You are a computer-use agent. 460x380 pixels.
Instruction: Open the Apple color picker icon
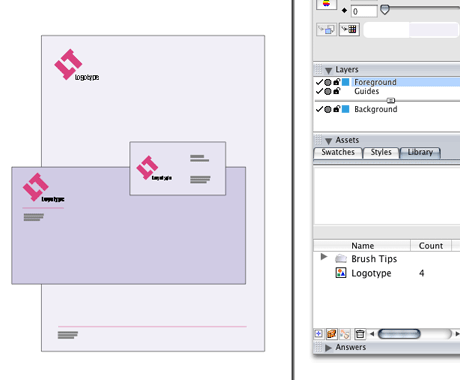tap(326, 4)
